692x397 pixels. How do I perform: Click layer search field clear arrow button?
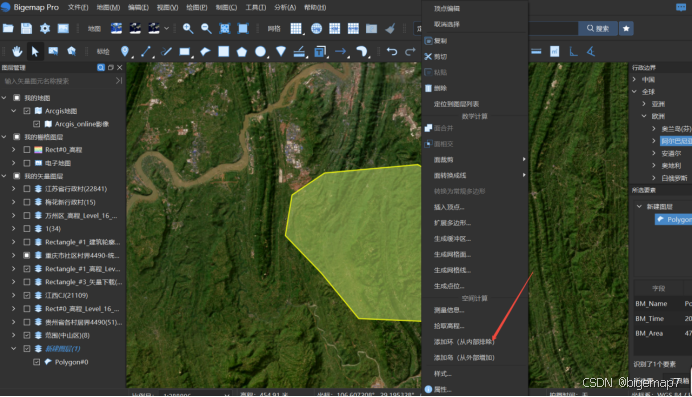tap(119, 81)
